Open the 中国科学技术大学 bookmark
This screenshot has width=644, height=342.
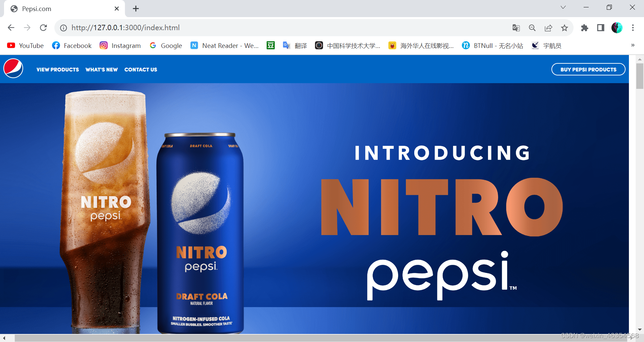tap(347, 46)
